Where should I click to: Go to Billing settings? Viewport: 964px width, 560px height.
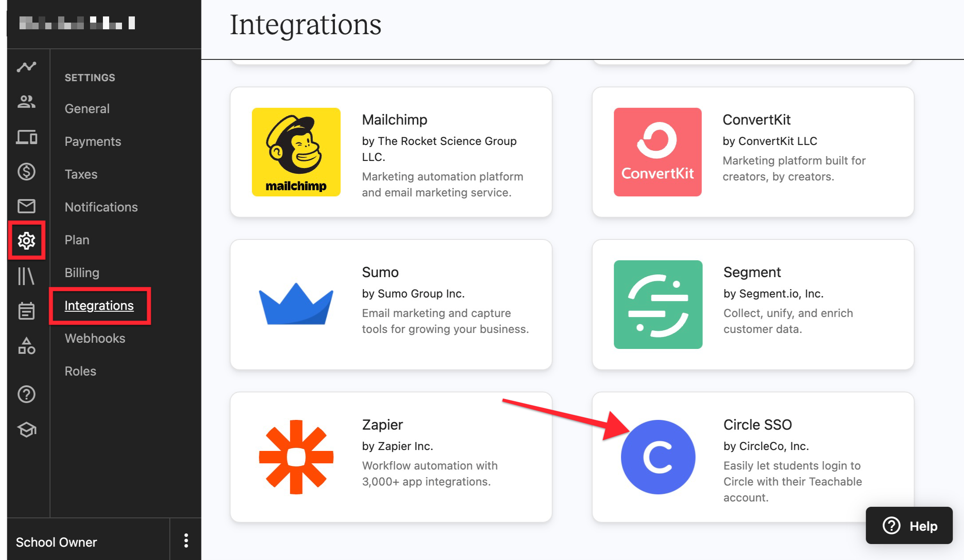82,273
